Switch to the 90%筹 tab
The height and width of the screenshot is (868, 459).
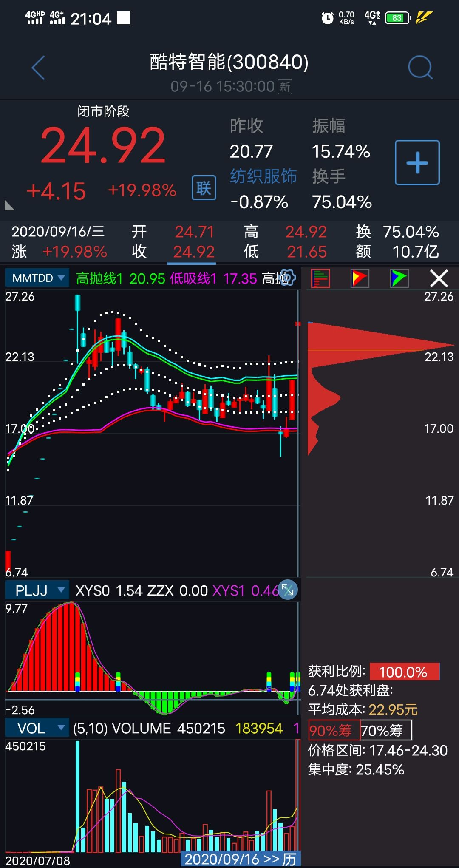click(334, 730)
